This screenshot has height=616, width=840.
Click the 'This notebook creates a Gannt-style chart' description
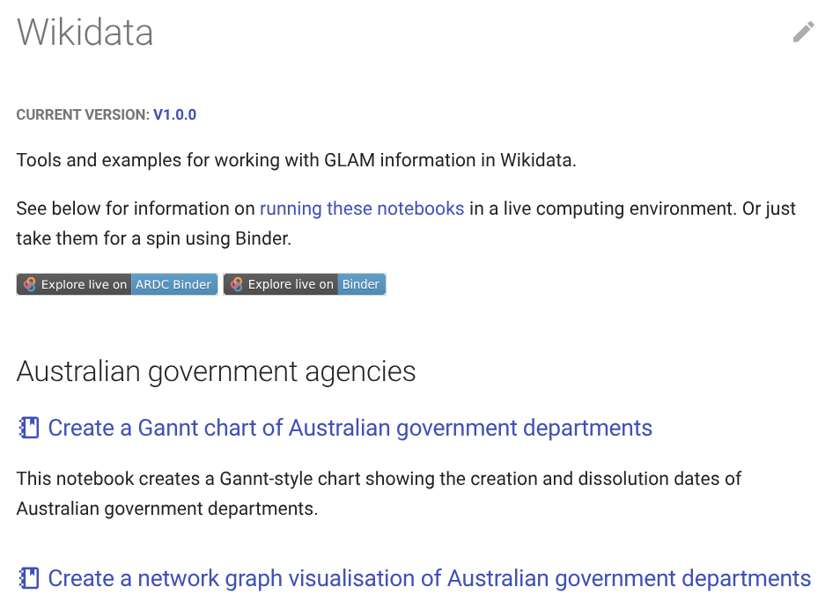(x=379, y=494)
